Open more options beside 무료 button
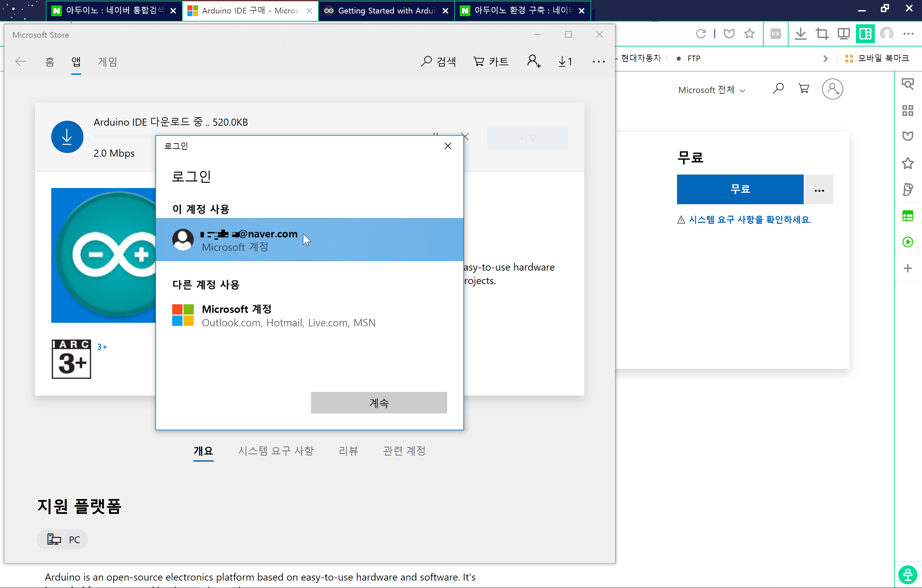Screen dimensions: 922x588 pos(819,189)
